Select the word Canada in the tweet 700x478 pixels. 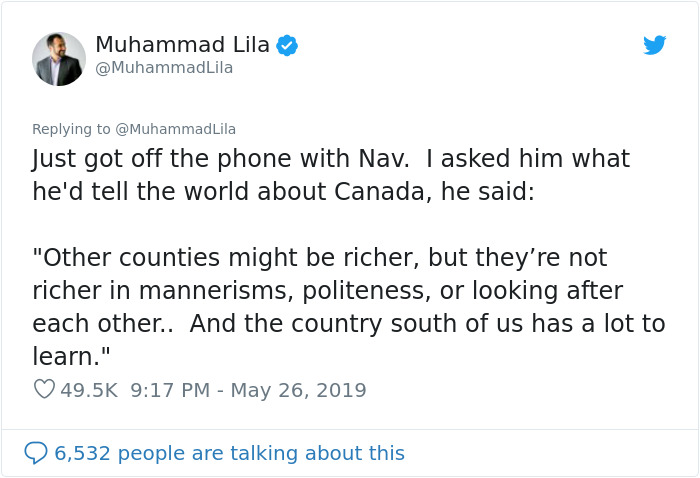[x=379, y=191]
